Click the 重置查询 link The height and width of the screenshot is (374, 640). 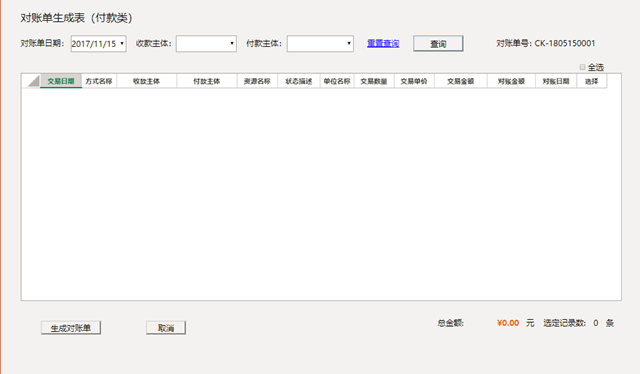point(383,43)
